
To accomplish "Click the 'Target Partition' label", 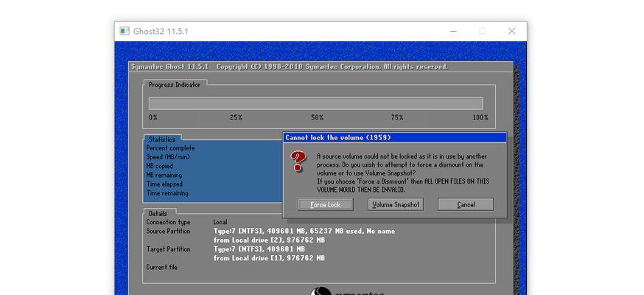I will (x=168, y=249).
